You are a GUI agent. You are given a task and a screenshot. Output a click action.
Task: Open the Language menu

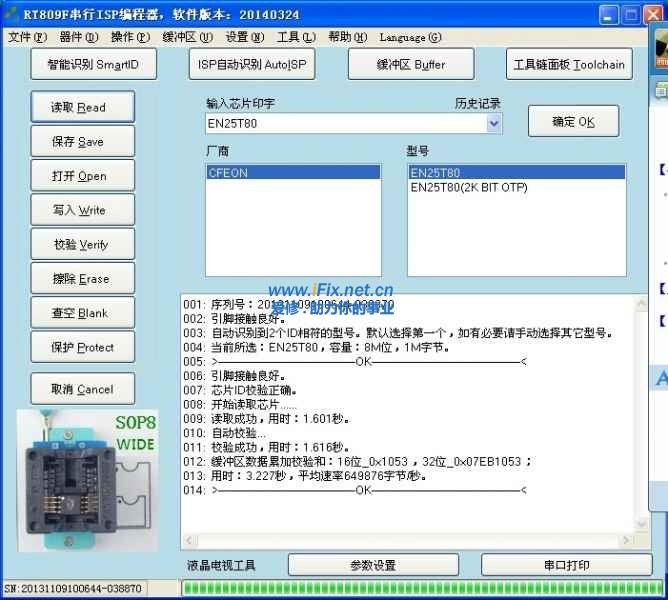point(410,37)
